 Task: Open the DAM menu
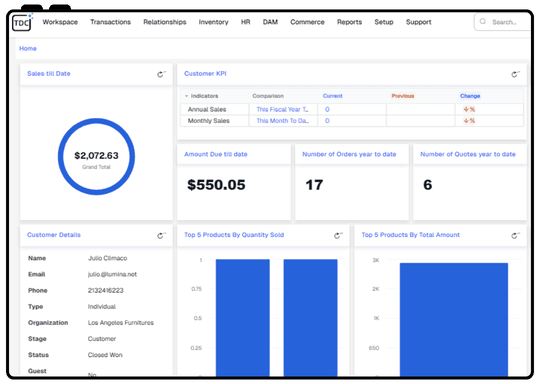pos(270,22)
